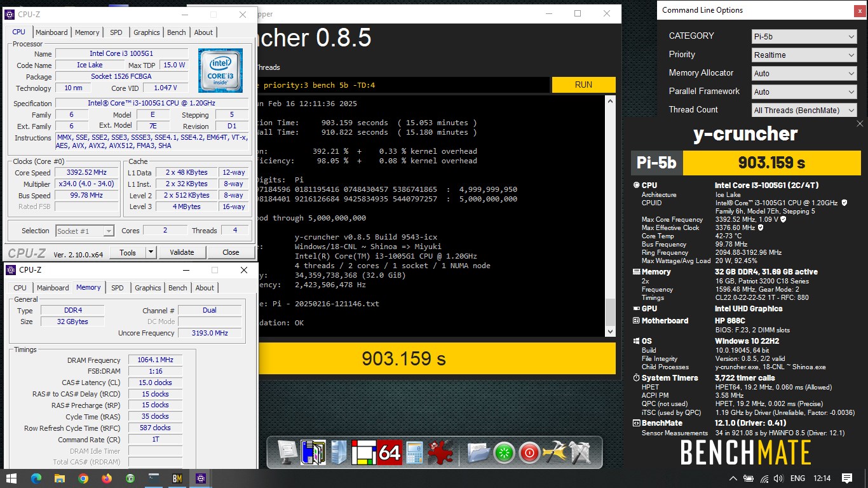Viewport: 868px width, 488px height.
Task: Open the green screenshot app on the taskbar
Action: pos(130,478)
